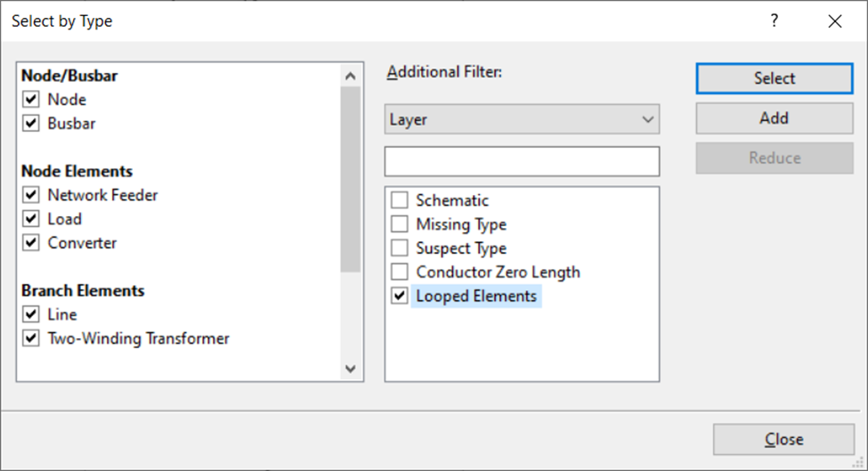Check the Missing Type option
The height and width of the screenshot is (471, 868).
[400, 225]
